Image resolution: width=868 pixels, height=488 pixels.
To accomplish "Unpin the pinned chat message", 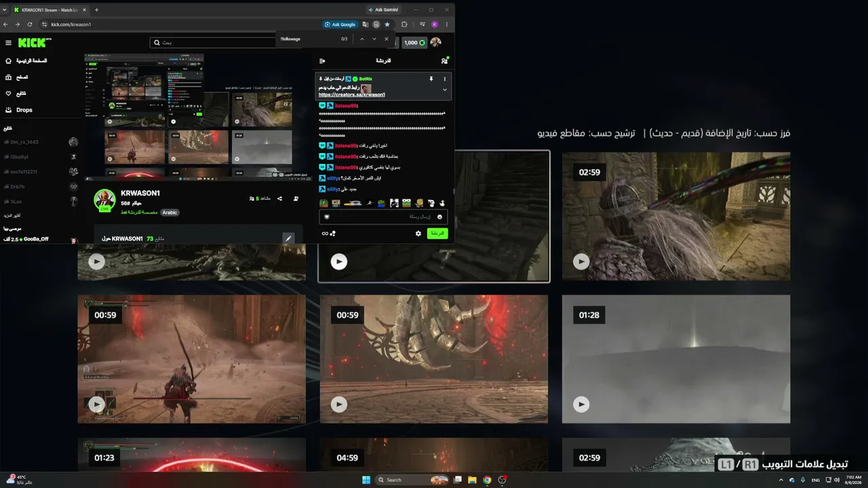I will click(x=431, y=79).
